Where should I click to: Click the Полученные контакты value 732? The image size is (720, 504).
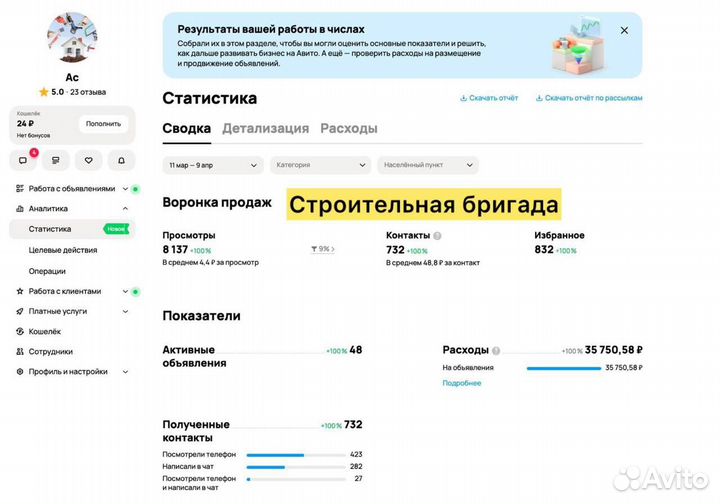(353, 425)
